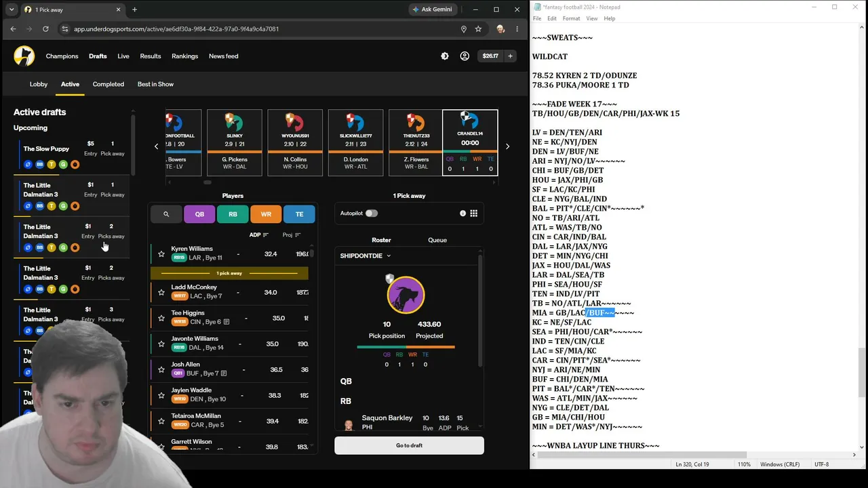Open the Rankings page
Image resolution: width=868 pixels, height=488 pixels.
(185, 56)
